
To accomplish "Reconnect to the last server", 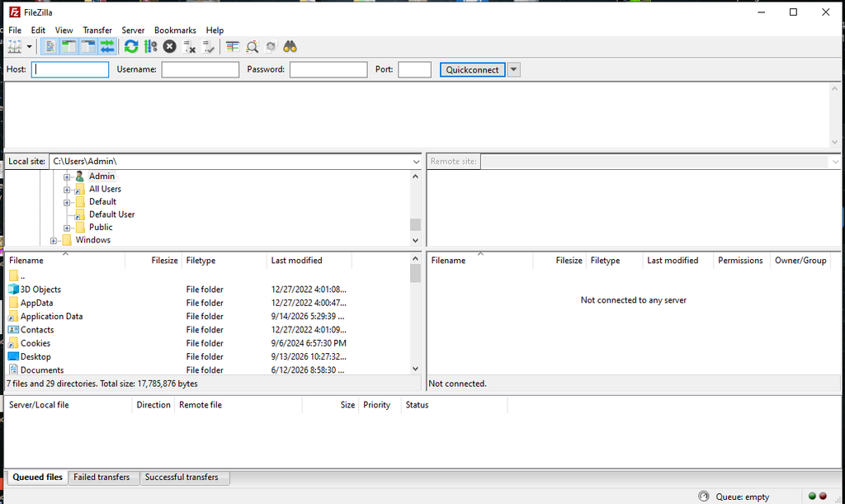I will (209, 47).
